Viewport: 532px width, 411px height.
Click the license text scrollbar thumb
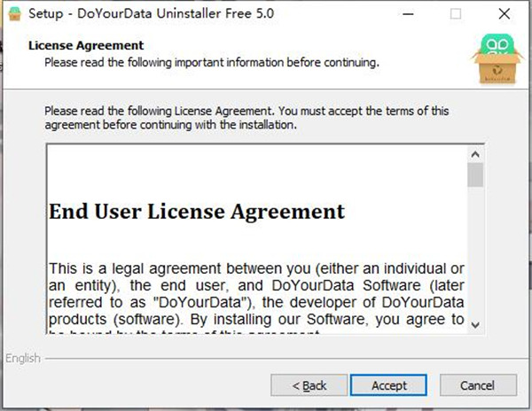point(475,174)
